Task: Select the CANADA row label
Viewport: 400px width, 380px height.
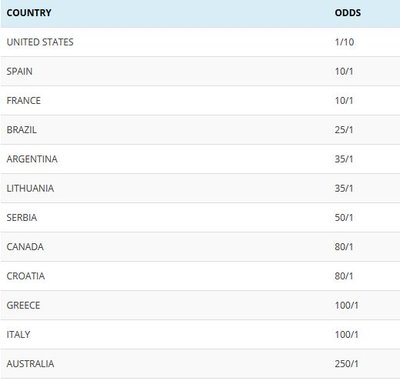Action: pos(25,247)
